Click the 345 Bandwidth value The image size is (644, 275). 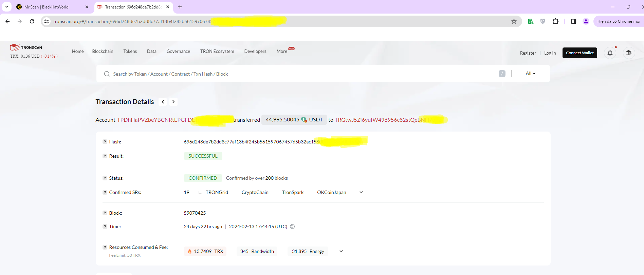[257, 251]
